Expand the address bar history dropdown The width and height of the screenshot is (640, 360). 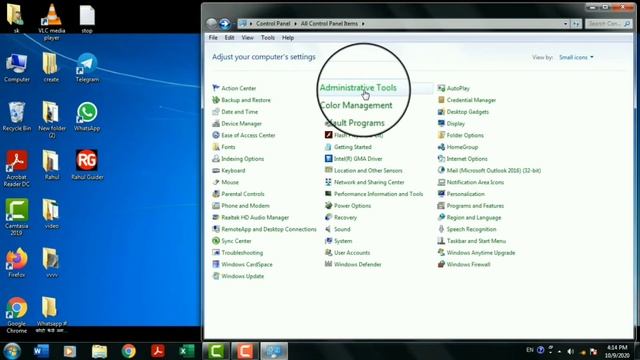tap(565, 24)
